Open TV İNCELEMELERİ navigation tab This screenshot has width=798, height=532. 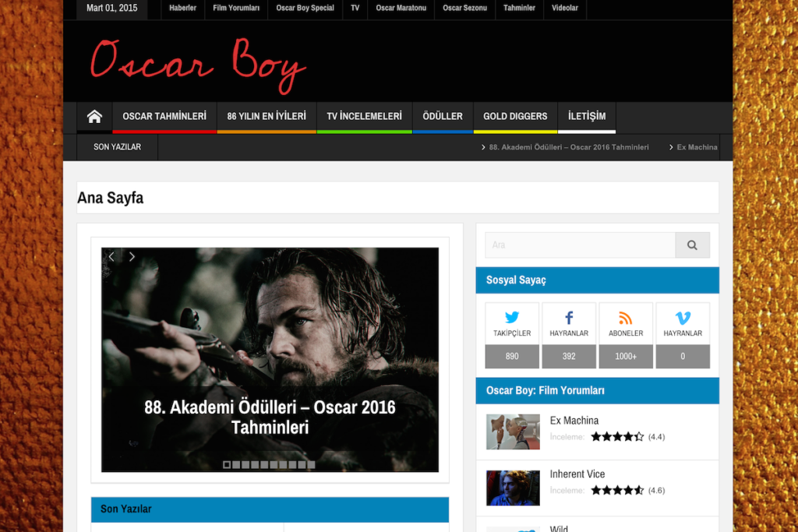tap(365, 117)
